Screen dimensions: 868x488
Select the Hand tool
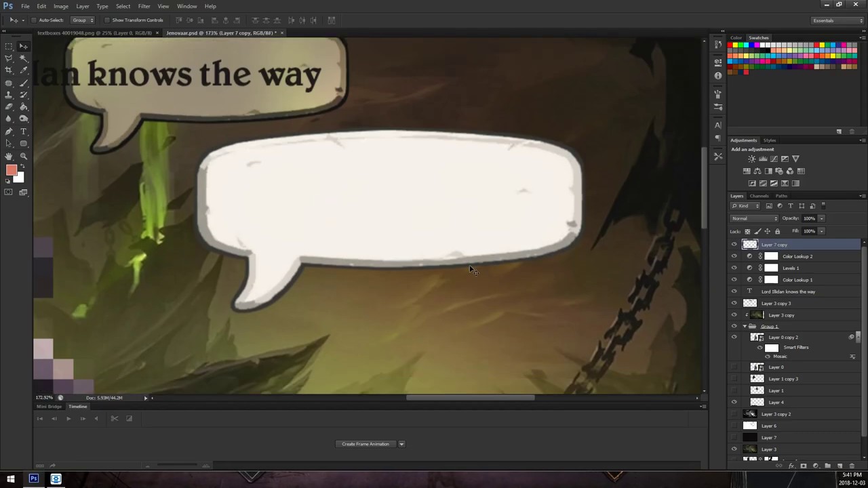(x=9, y=155)
